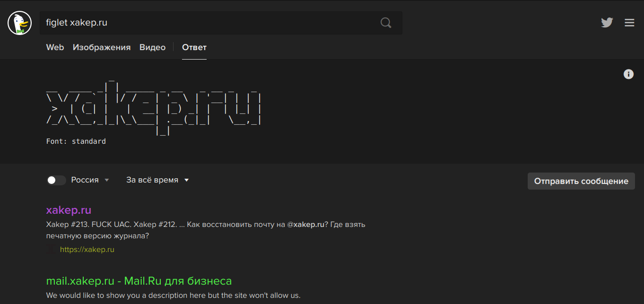Open the https://xakep.ru URL link
This screenshot has height=304, width=644.
(87, 250)
